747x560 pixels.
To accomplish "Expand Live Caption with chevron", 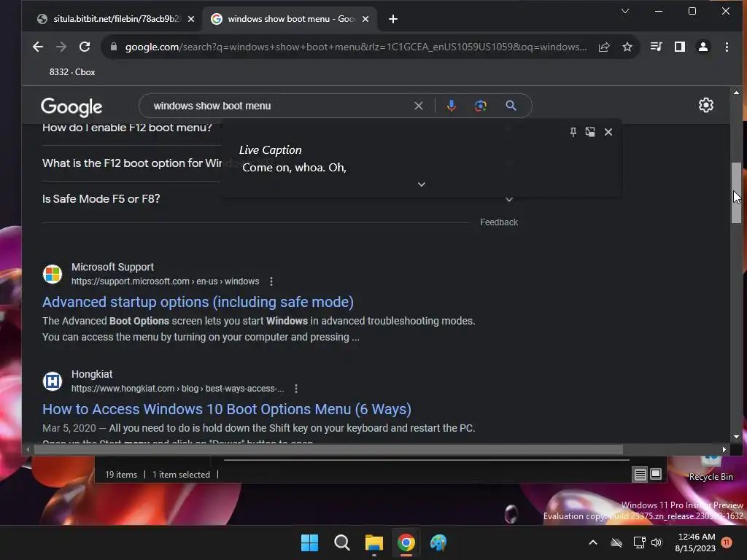I will [x=422, y=184].
